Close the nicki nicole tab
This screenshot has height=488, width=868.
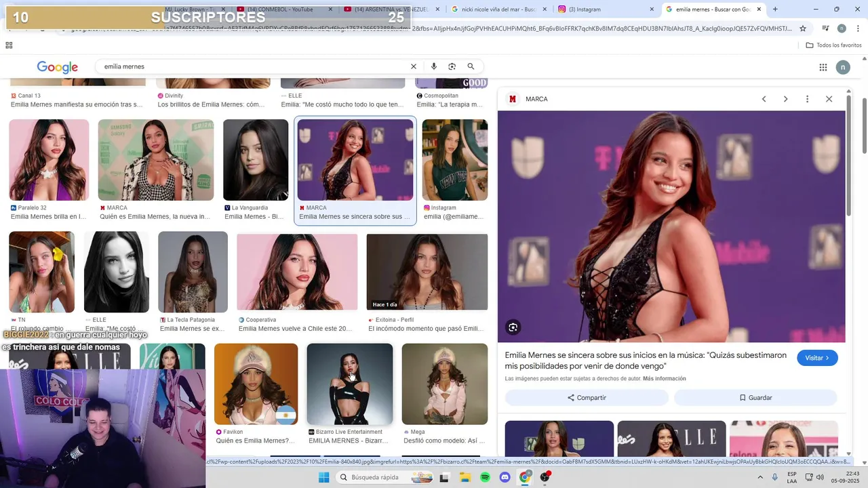(x=546, y=9)
